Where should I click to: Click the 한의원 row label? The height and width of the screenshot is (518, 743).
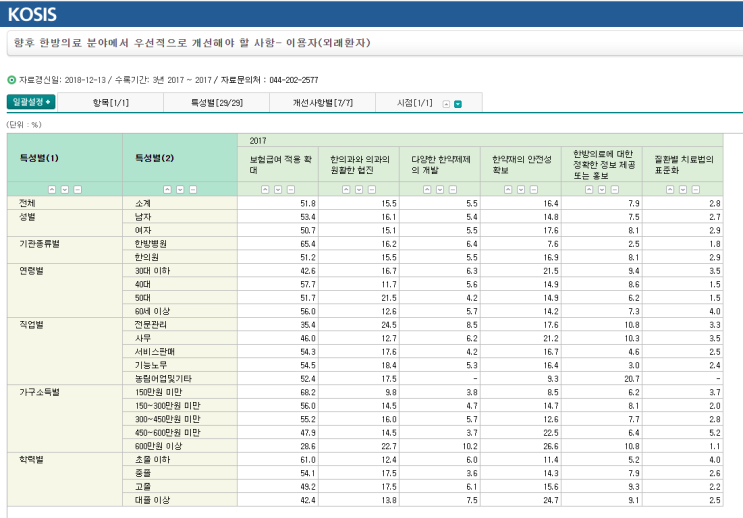click(x=146, y=257)
